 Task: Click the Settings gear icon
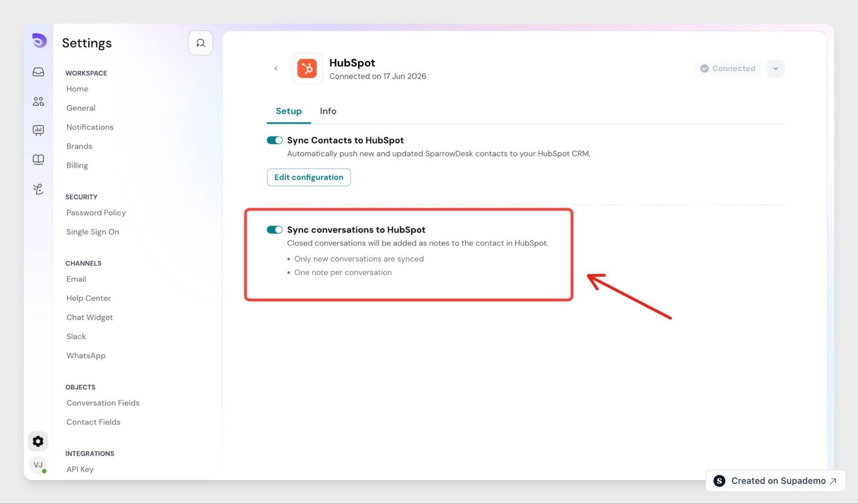pyautogui.click(x=38, y=441)
